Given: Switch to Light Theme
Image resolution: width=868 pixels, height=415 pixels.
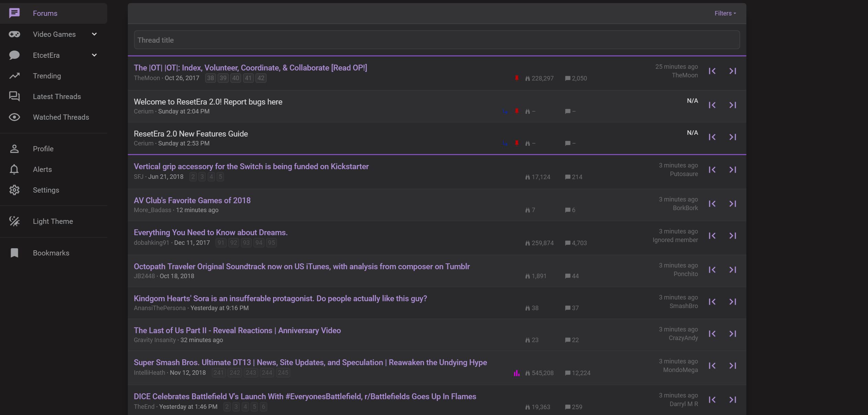Looking at the screenshot, I should click(x=53, y=221).
